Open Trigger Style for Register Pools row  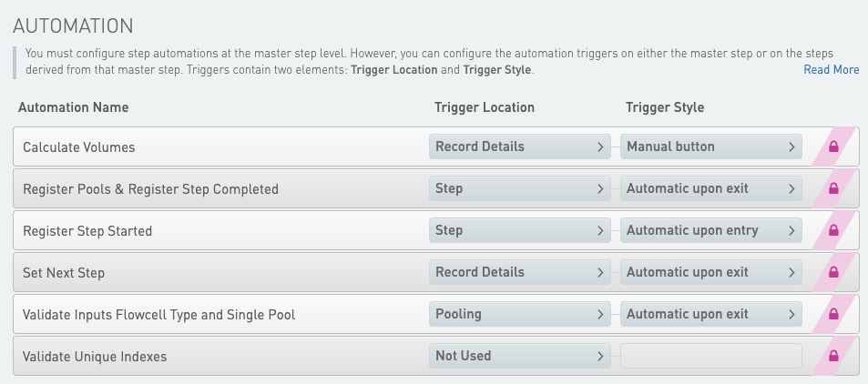(x=710, y=188)
